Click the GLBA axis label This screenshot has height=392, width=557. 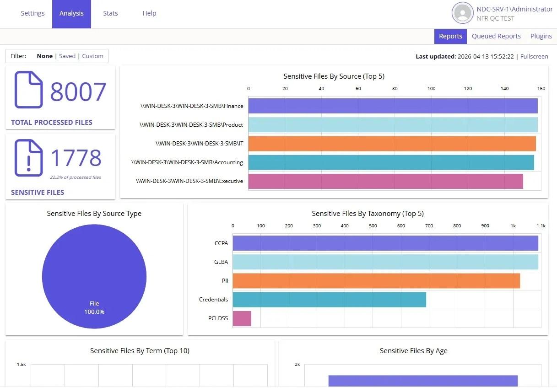point(221,262)
